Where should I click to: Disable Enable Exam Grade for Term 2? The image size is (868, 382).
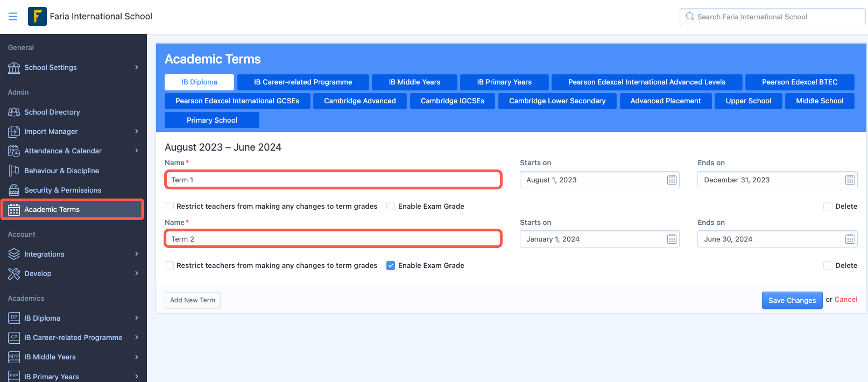pyautogui.click(x=391, y=265)
